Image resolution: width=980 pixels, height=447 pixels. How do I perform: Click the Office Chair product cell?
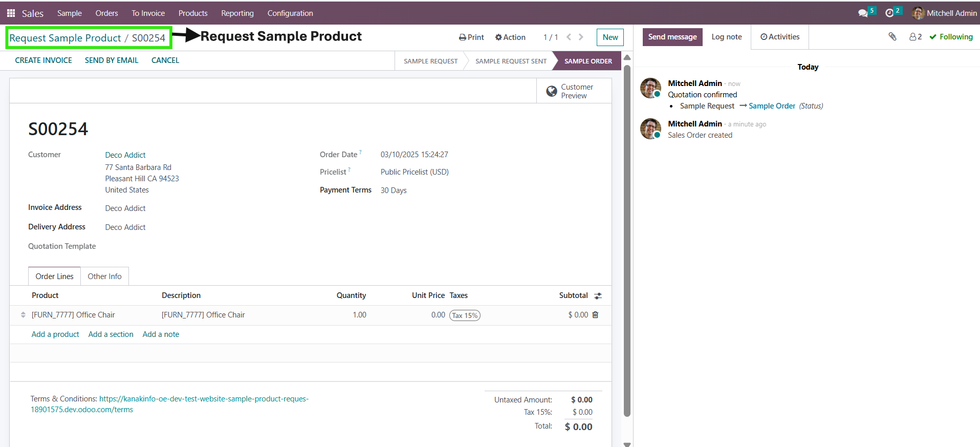coord(73,315)
